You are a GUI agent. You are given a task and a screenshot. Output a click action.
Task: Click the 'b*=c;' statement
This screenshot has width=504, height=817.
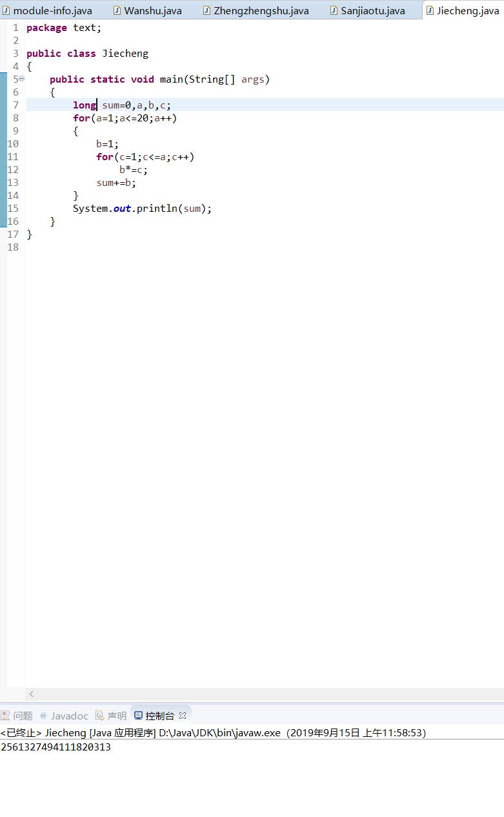point(134,170)
